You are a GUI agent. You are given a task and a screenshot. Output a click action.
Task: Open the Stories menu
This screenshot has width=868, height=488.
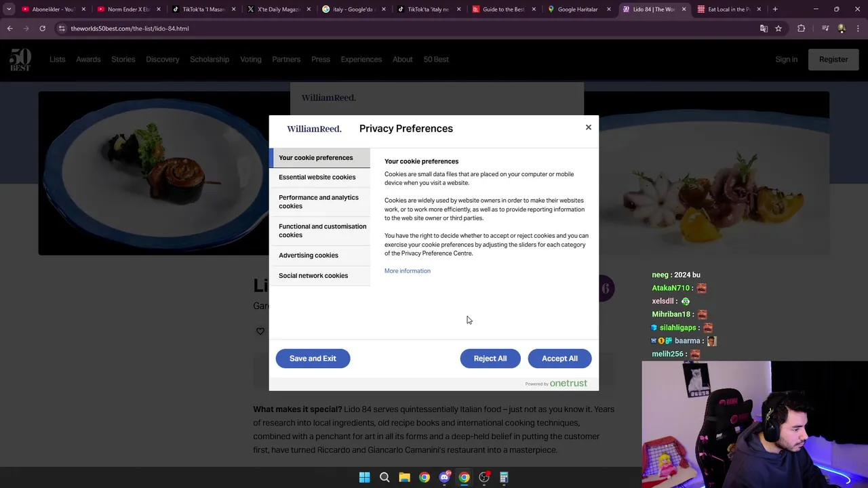coord(123,59)
